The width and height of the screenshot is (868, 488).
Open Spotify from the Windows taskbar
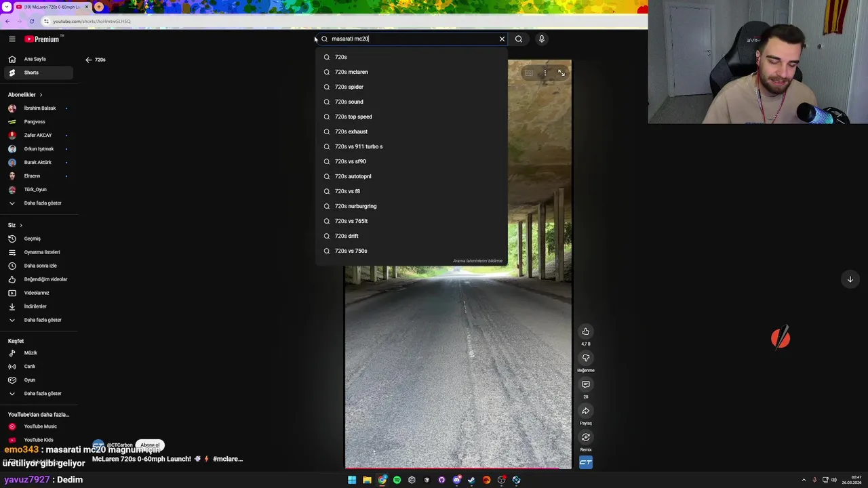397,480
